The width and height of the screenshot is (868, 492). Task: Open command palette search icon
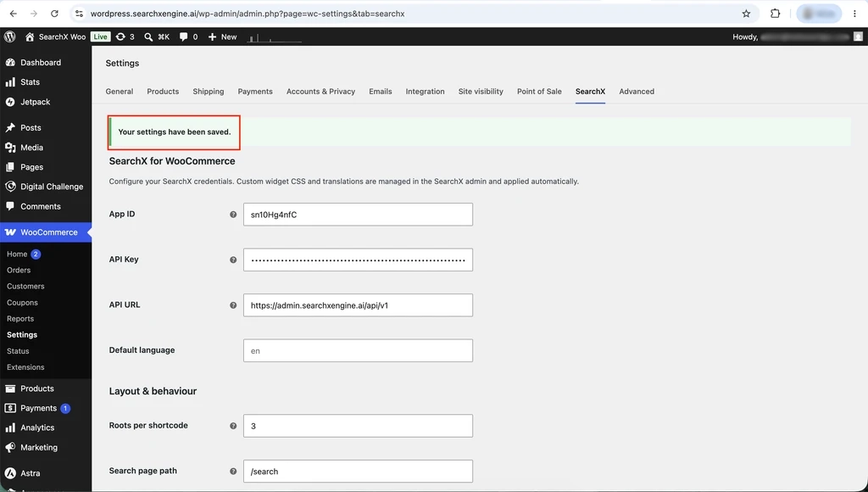[148, 36]
